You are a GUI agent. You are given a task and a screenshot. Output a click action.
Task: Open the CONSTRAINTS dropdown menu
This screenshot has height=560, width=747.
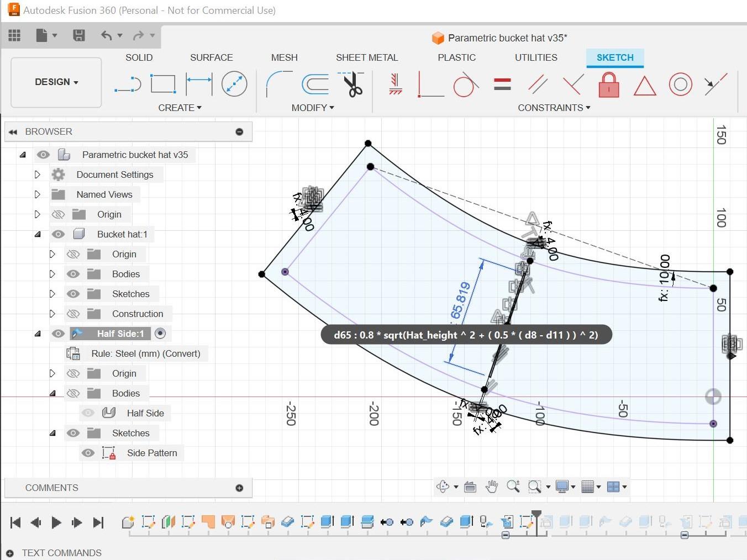(x=554, y=108)
